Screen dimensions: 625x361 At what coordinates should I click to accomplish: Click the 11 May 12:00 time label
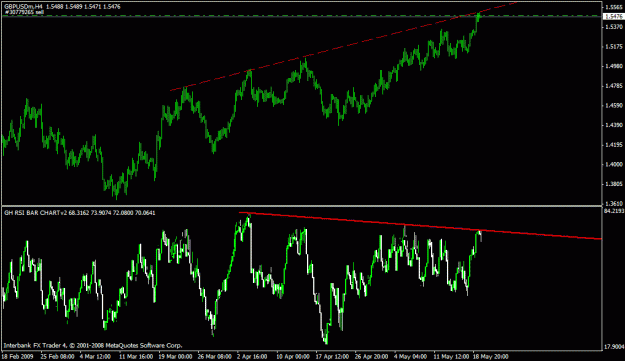pos(451,356)
